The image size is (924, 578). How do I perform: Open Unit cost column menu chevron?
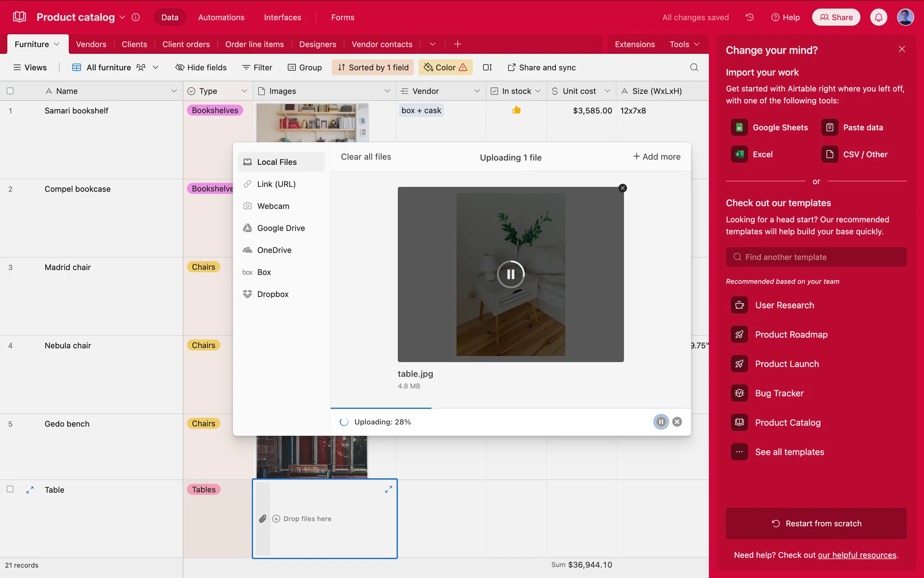point(607,91)
